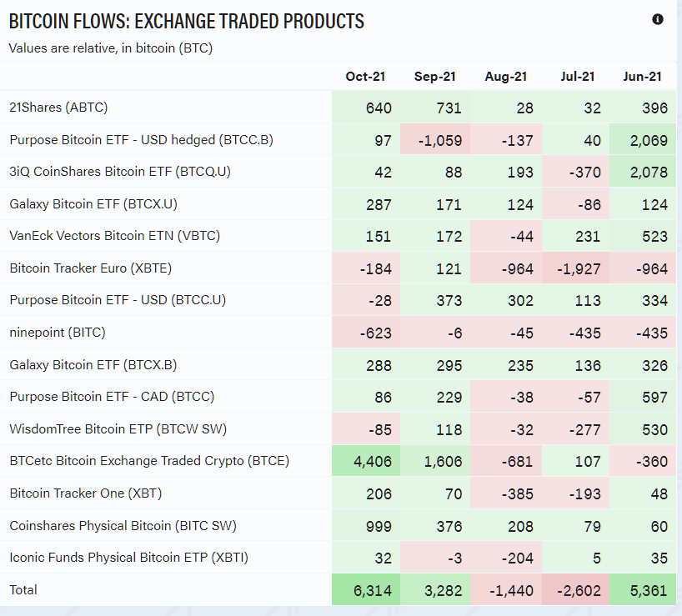682x616 pixels.
Task: Select the -385 cell for Bitcoin Tracker One
Action: [506, 493]
